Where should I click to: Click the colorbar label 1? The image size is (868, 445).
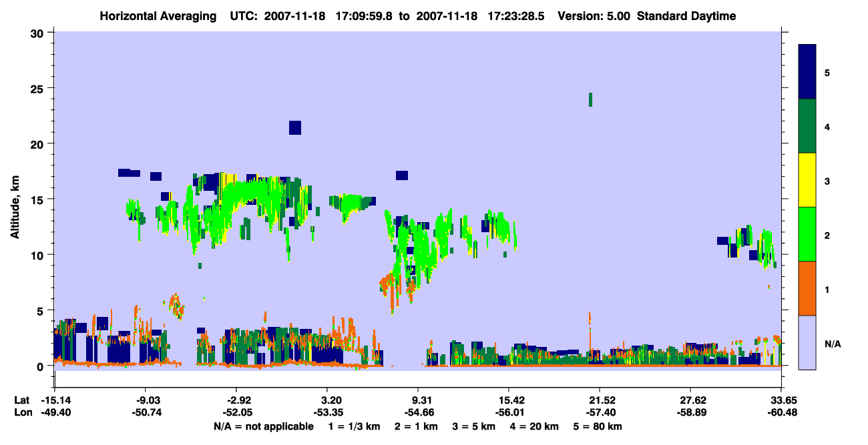point(827,289)
